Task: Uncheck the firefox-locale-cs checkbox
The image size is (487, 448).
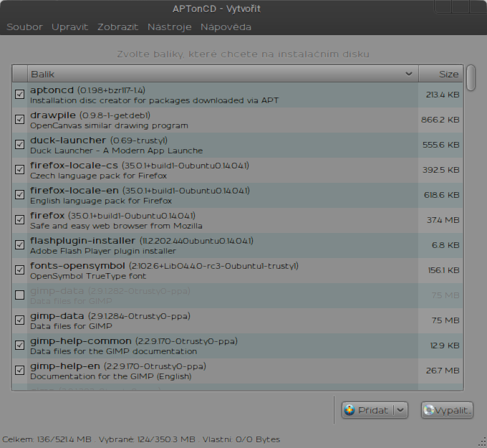Action: click(x=19, y=169)
